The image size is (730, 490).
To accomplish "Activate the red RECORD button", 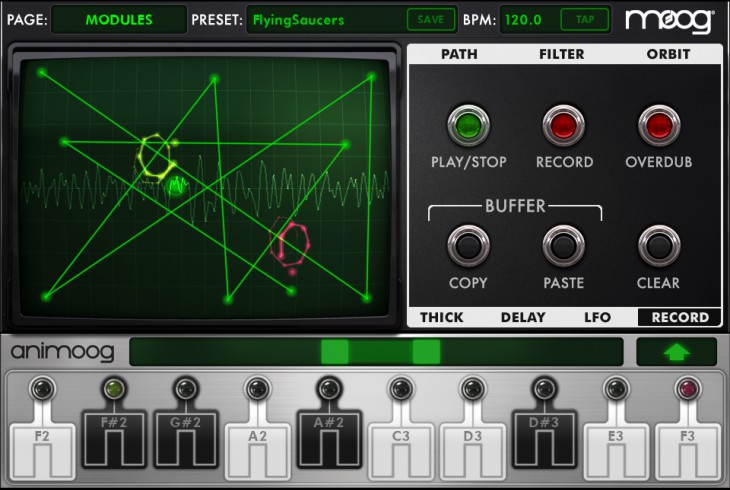I will [564, 126].
